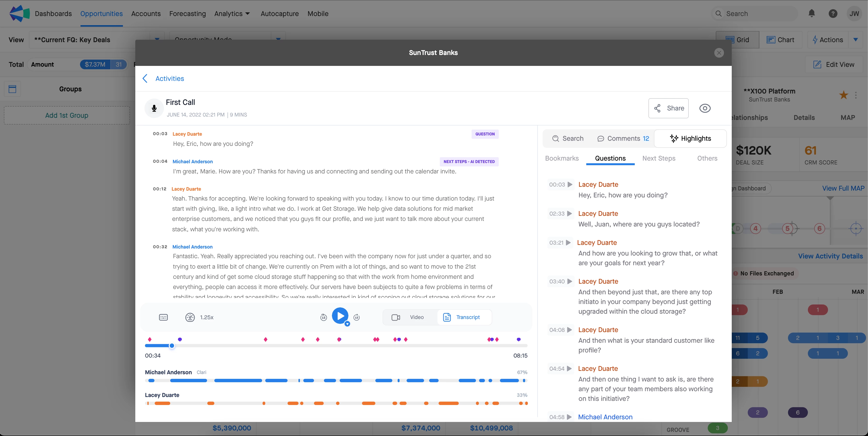Open the help question mark icon

(833, 14)
